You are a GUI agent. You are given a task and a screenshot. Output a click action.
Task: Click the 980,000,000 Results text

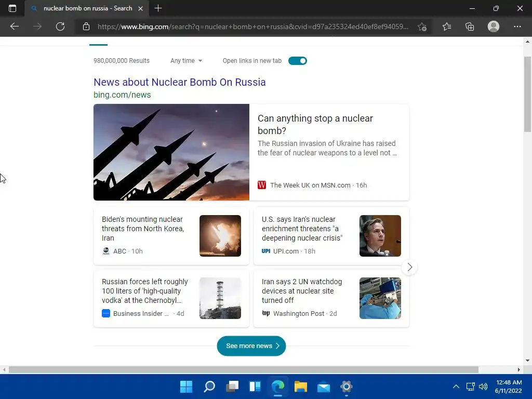122,61
